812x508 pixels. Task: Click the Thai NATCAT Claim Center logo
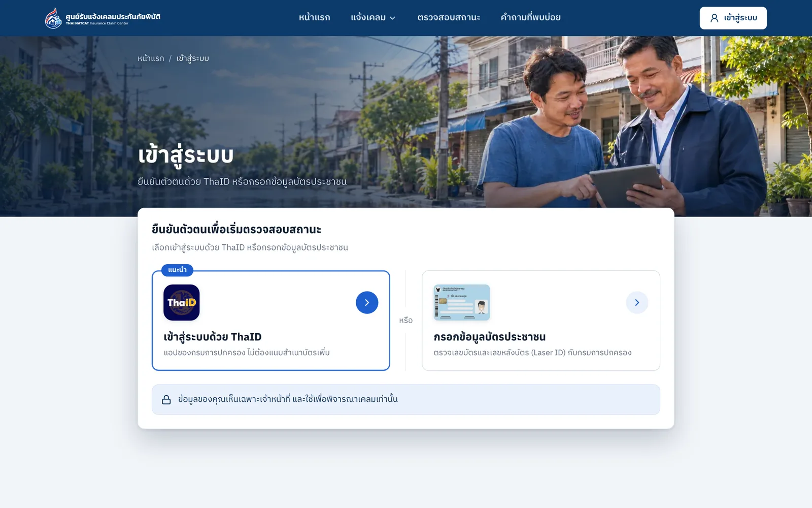coord(103,18)
